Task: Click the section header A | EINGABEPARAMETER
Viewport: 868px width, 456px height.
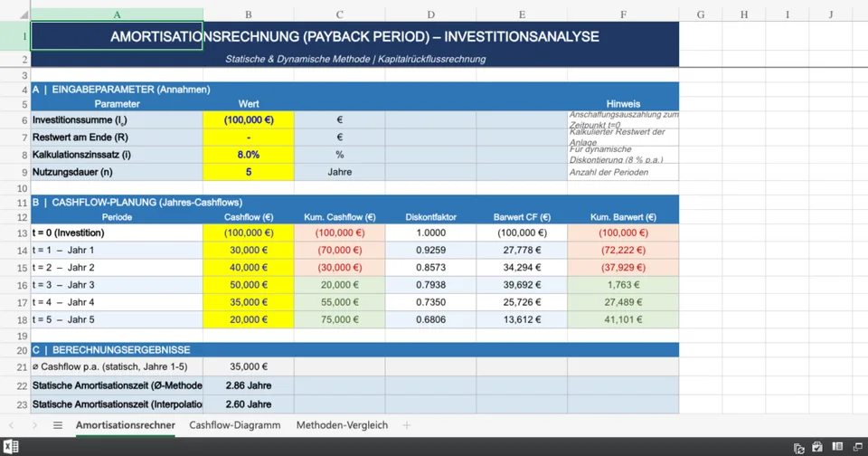Action: pyautogui.click(x=354, y=90)
